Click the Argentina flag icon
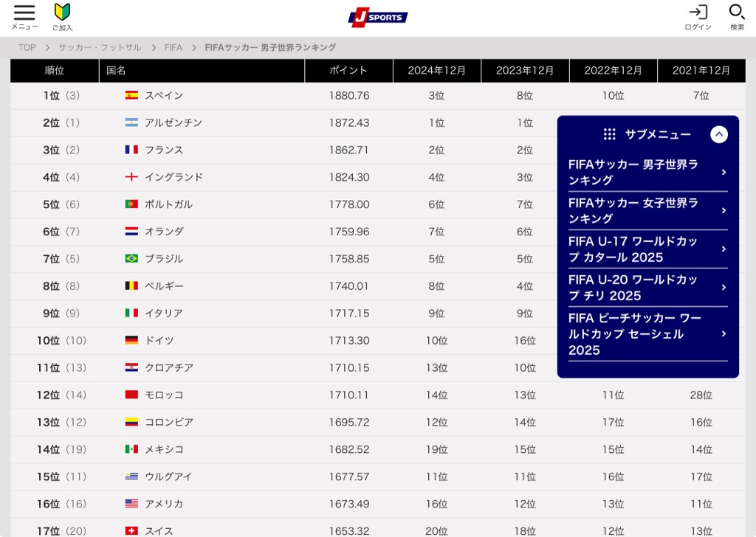 [131, 122]
